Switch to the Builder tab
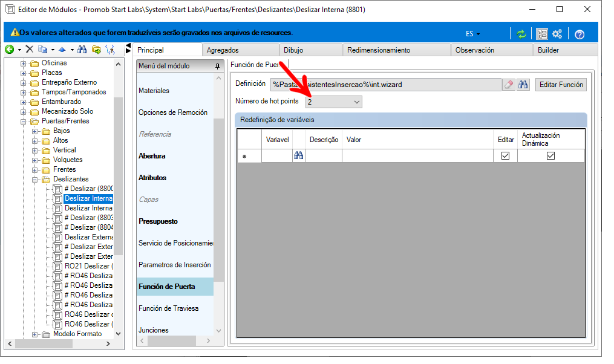614x364 pixels. [566, 50]
